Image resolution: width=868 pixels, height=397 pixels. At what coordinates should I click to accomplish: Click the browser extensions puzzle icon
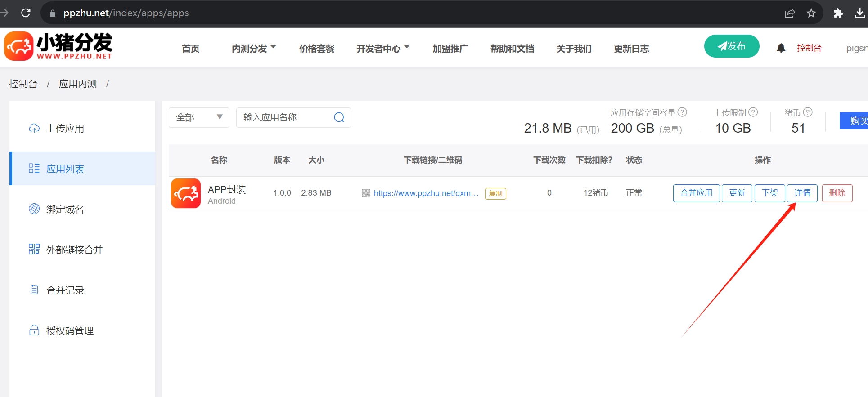coord(838,13)
